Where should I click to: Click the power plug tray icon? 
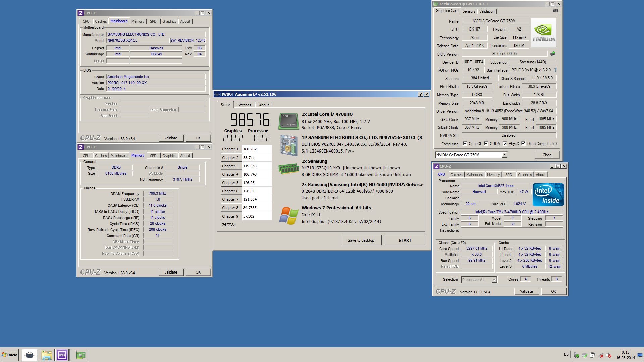593,355
